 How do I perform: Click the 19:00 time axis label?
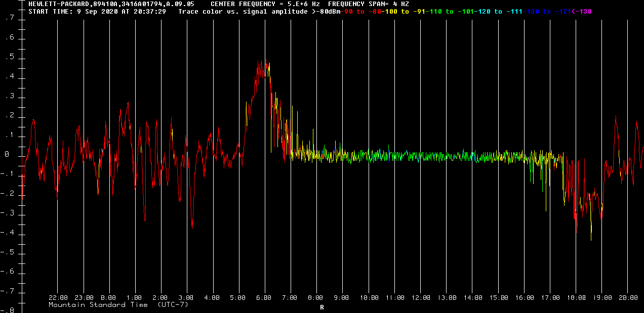pyautogui.click(x=602, y=298)
